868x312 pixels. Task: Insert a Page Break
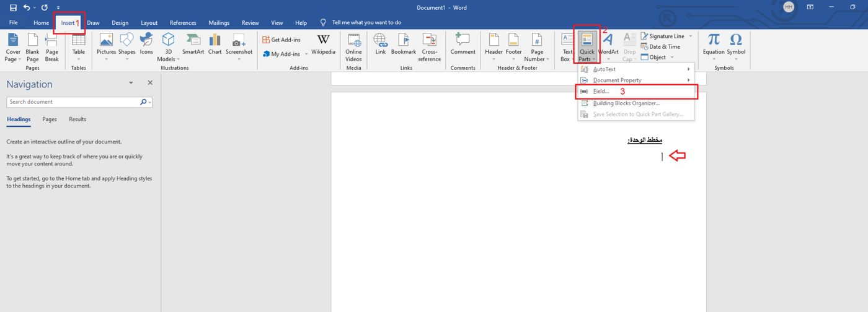52,47
